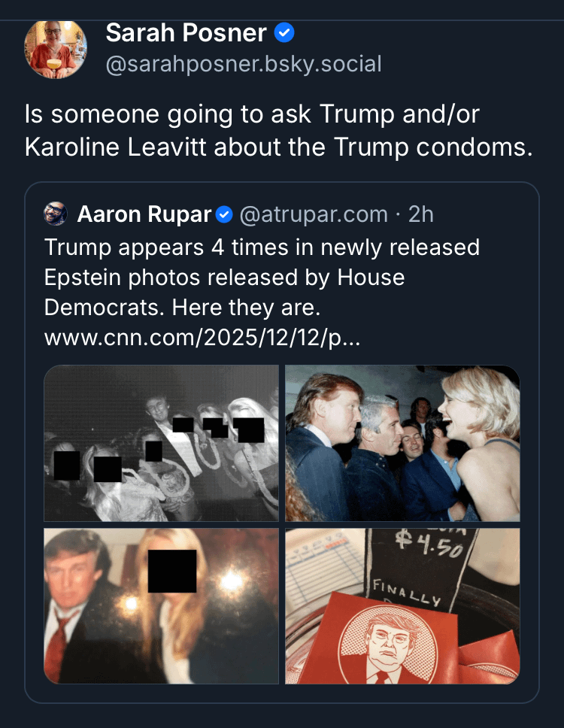The image size is (564, 728).
Task: Click the 2h timestamp on quoted post
Action: [420, 214]
